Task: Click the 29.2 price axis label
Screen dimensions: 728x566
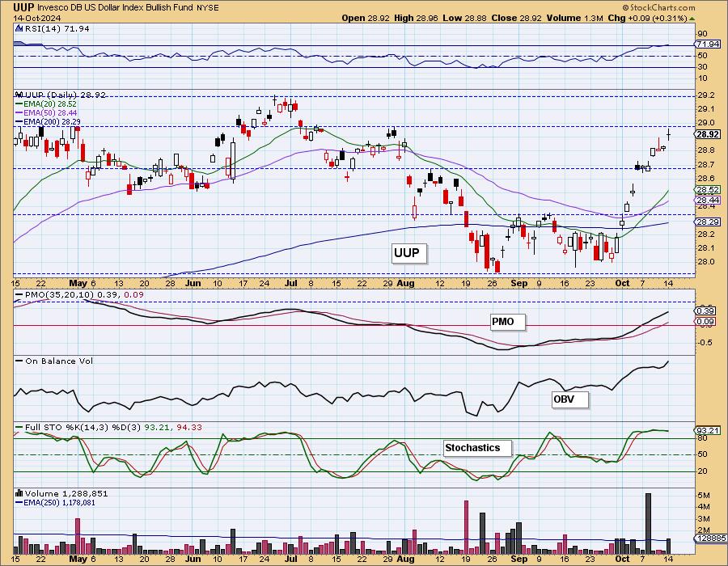Action: click(705, 95)
